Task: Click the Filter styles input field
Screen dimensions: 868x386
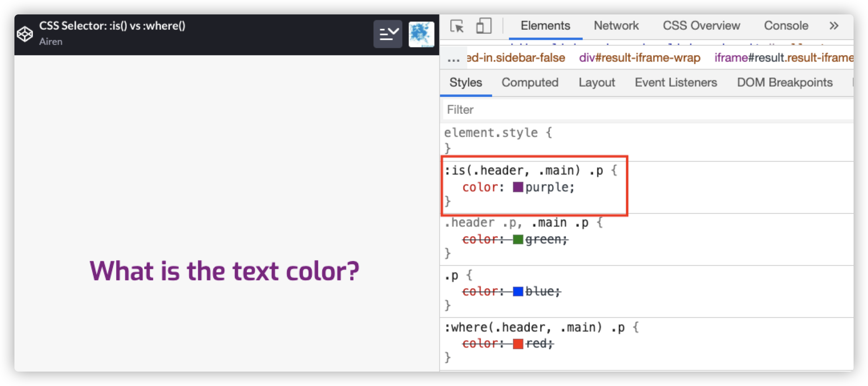Action: tap(648, 110)
